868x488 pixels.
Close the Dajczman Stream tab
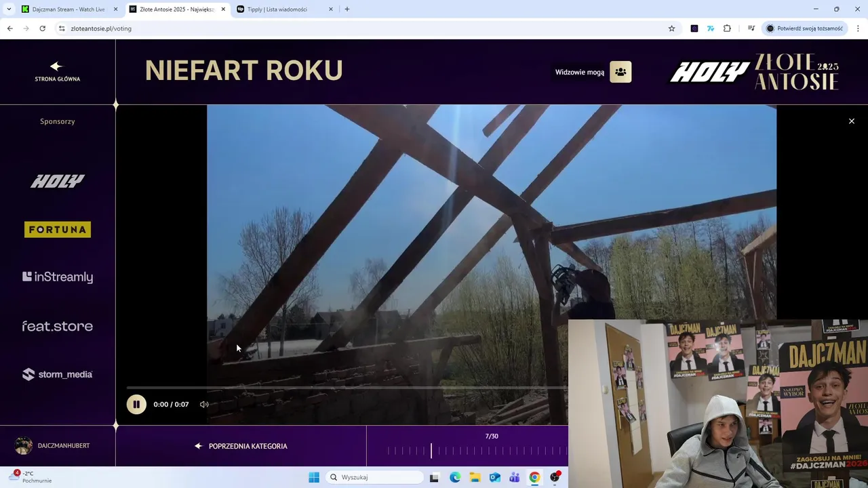(x=116, y=9)
